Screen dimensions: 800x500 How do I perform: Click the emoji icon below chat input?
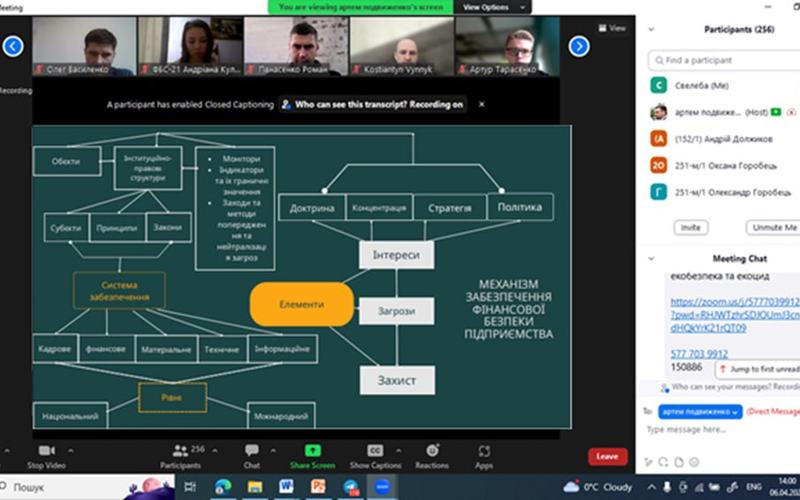click(694, 462)
